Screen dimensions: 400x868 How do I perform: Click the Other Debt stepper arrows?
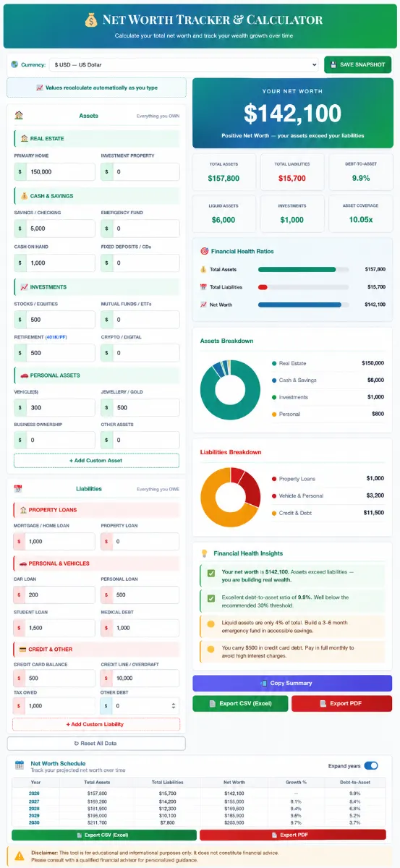172,705
